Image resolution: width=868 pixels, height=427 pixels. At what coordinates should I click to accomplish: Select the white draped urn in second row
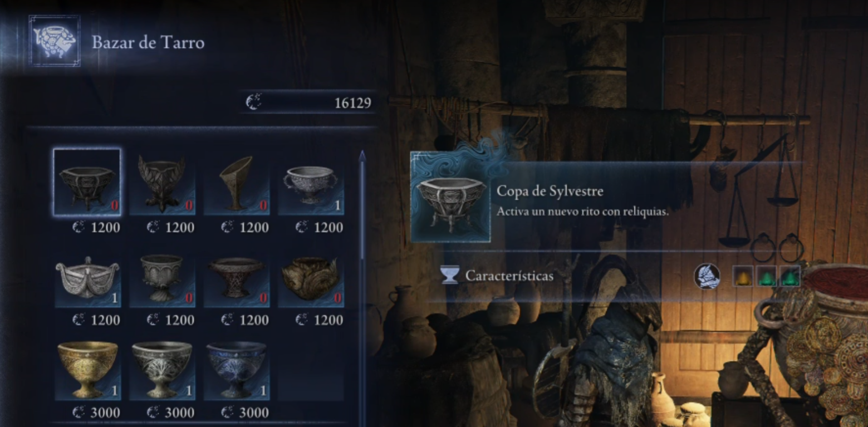click(87, 276)
